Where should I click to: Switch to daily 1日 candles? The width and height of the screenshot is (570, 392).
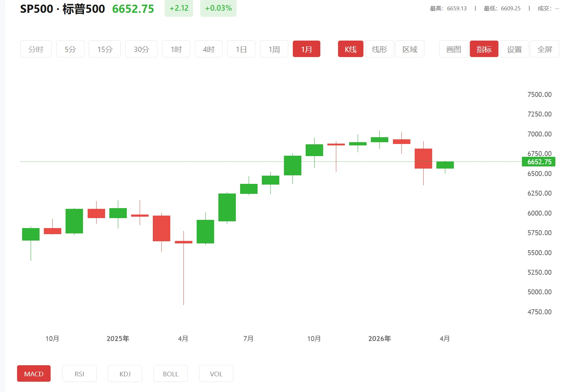[241, 49]
